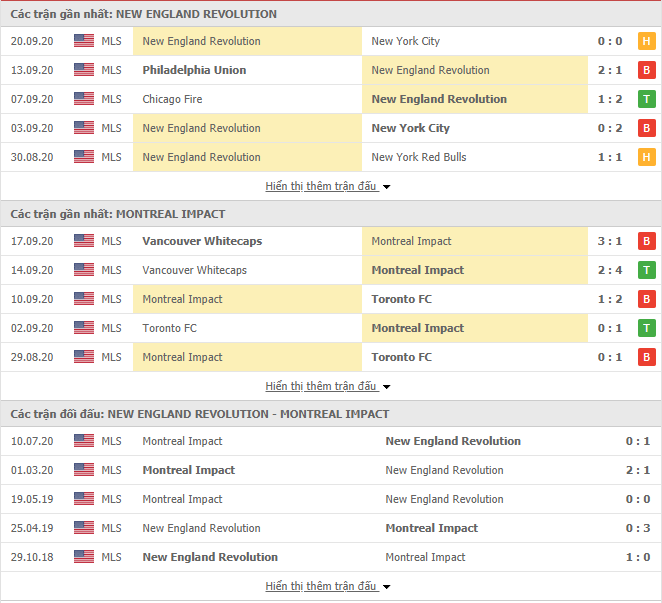662x603 pixels.
Task: Click the red B badge for 29.08.20 match
Action: tap(646, 357)
